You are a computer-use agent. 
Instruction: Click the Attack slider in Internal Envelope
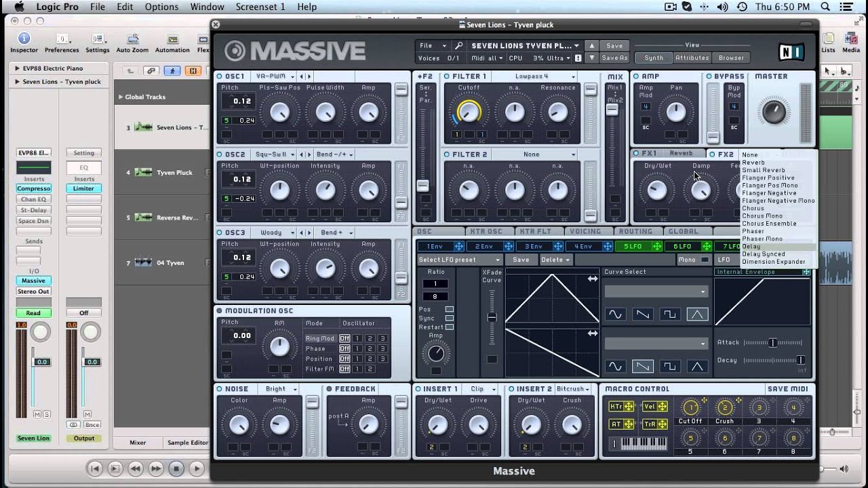(772, 342)
